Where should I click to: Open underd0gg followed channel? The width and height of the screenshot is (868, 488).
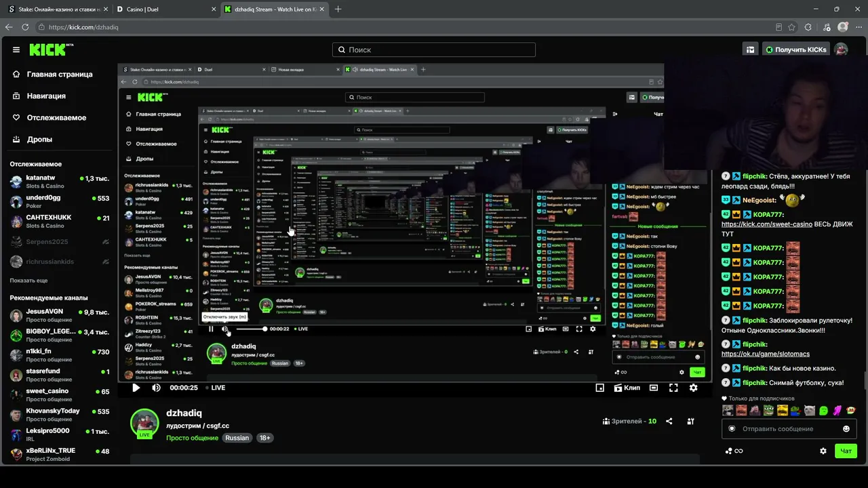point(60,201)
